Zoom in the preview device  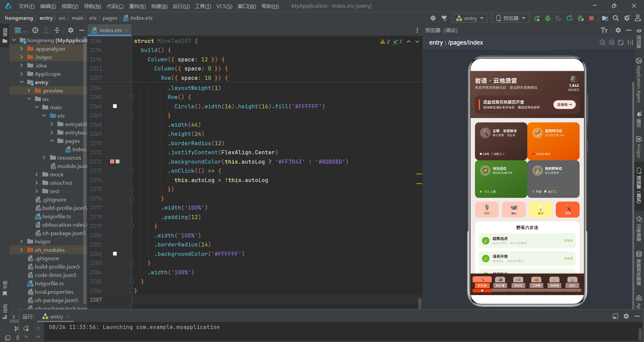coord(612,43)
